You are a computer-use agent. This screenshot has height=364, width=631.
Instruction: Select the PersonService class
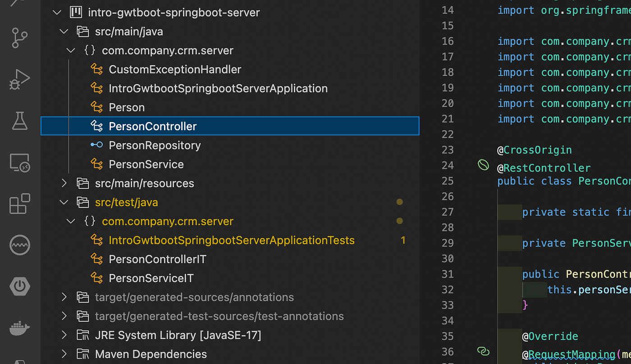[146, 164]
